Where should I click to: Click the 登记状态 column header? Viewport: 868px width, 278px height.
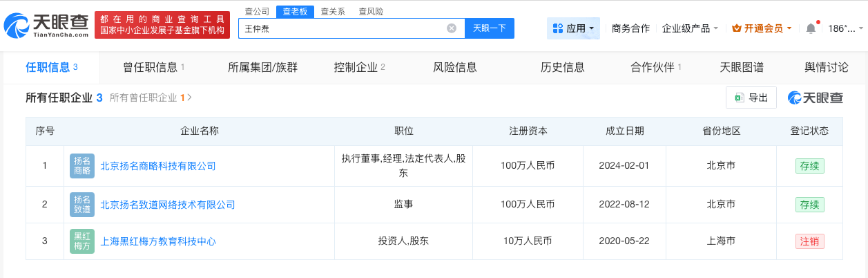(809, 131)
